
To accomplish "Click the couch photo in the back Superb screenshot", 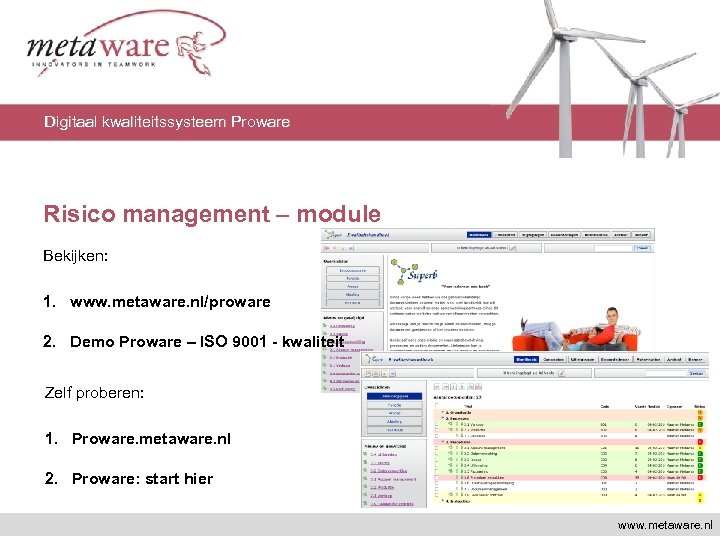I will 579,329.
